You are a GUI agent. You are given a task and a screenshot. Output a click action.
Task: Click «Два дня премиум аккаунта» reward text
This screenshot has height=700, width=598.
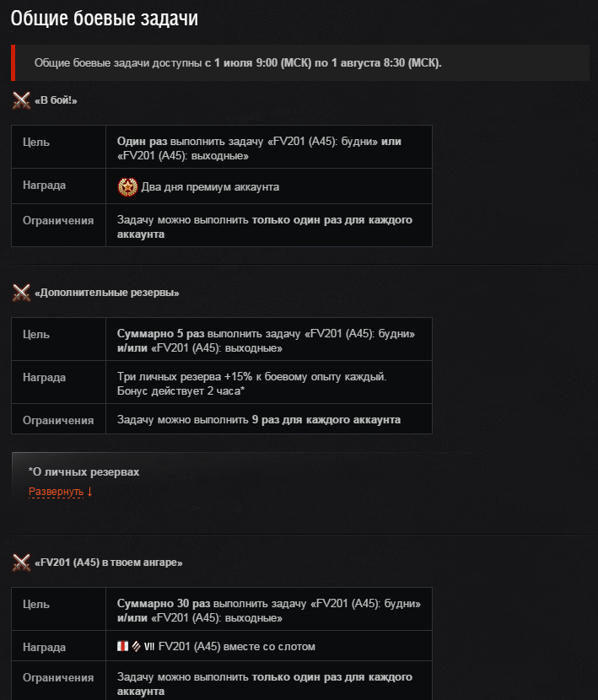[210, 187]
